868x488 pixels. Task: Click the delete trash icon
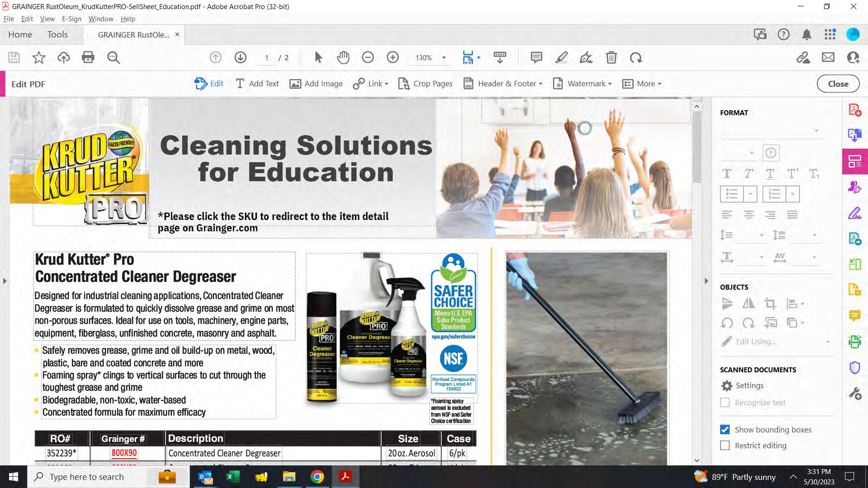click(x=611, y=57)
